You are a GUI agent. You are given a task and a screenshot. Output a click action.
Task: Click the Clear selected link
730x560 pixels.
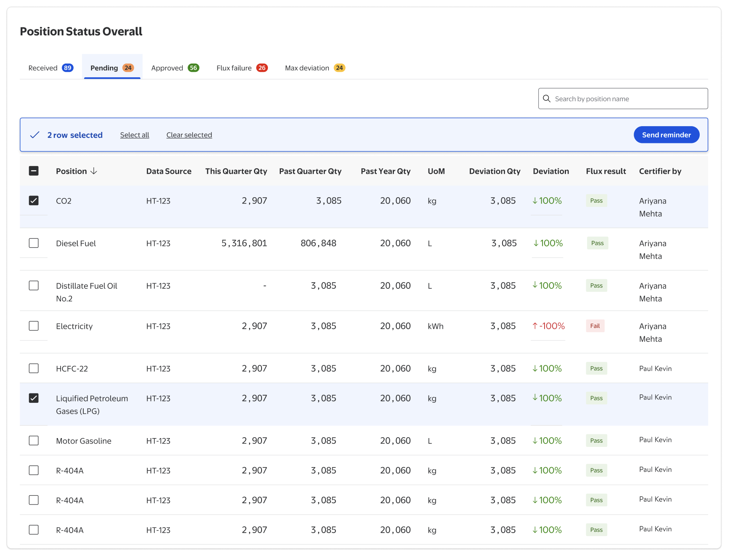[189, 135]
